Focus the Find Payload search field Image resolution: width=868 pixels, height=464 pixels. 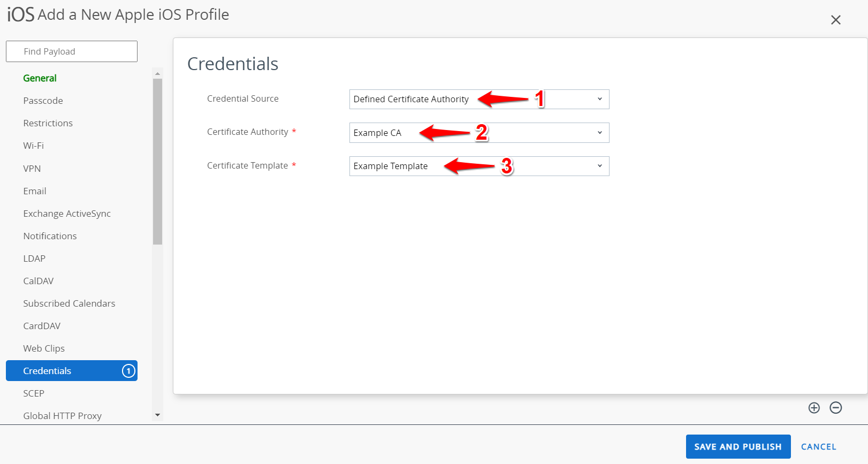72,51
